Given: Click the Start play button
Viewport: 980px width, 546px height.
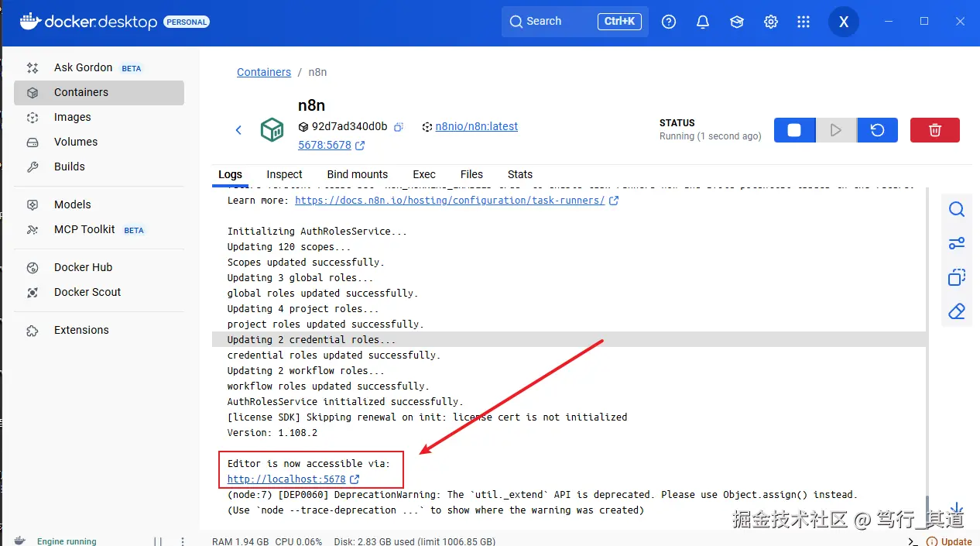Looking at the screenshot, I should [x=836, y=130].
